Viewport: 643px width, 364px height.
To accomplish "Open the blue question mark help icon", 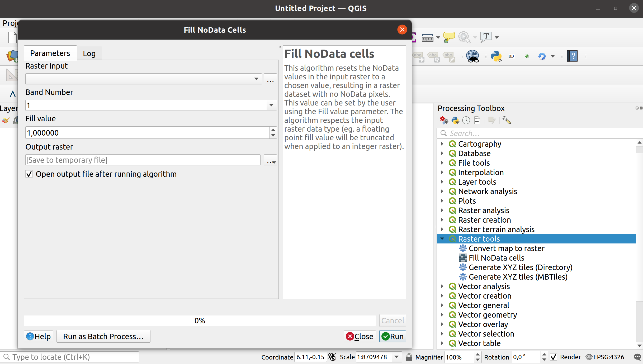I will pyautogui.click(x=572, y=56).
